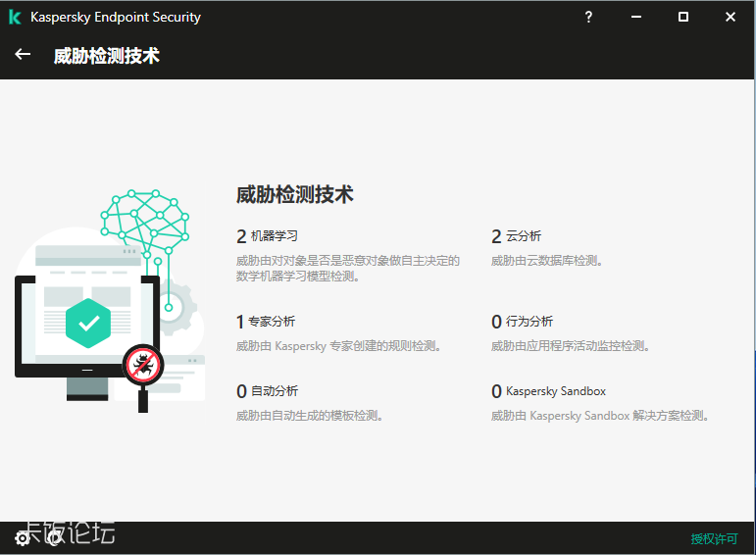
Task: Close the Kaspersky Endpoint Security window
Action: pyautogui.click(x=731, y=17)
